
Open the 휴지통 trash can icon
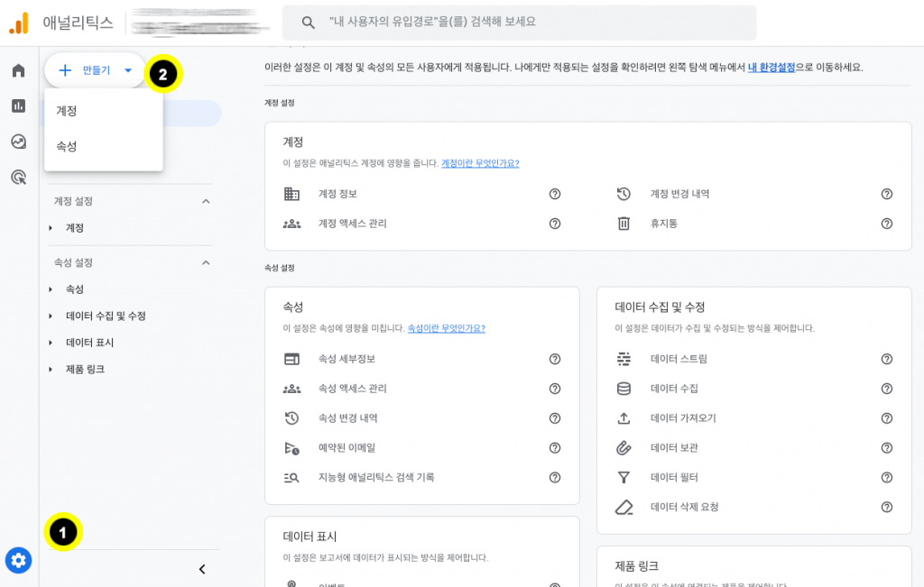[624, 223]
